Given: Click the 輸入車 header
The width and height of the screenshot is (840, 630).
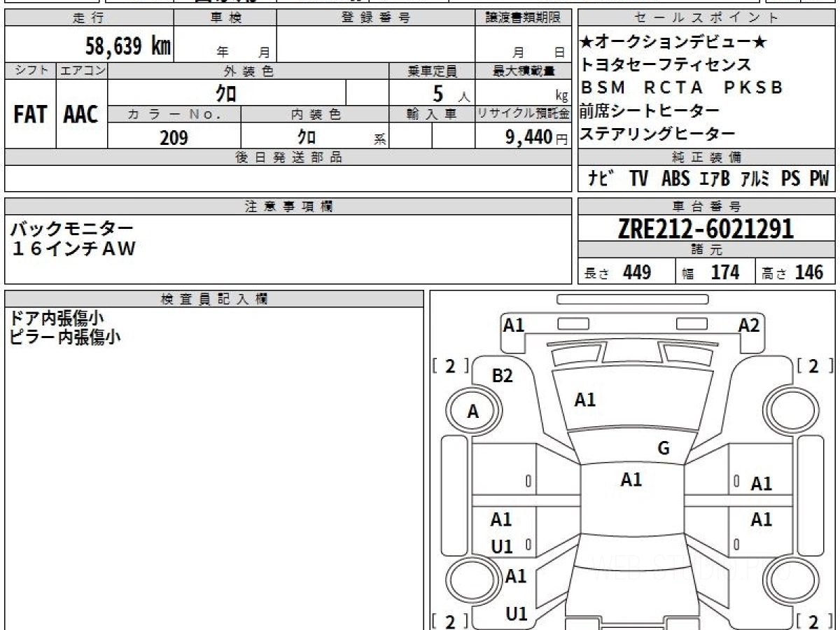Looking at the screenshot, I should [x=432, y=114].
